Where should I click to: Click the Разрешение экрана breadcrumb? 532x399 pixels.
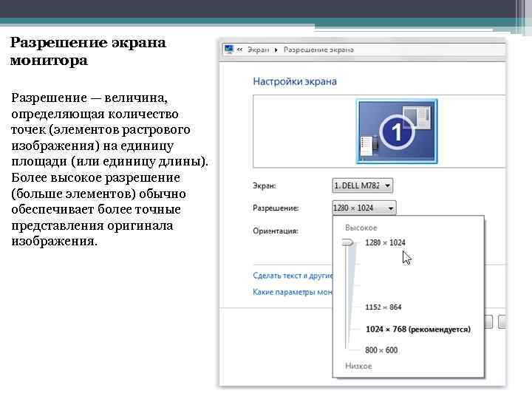pyautogui.click(x=318, y=50)
